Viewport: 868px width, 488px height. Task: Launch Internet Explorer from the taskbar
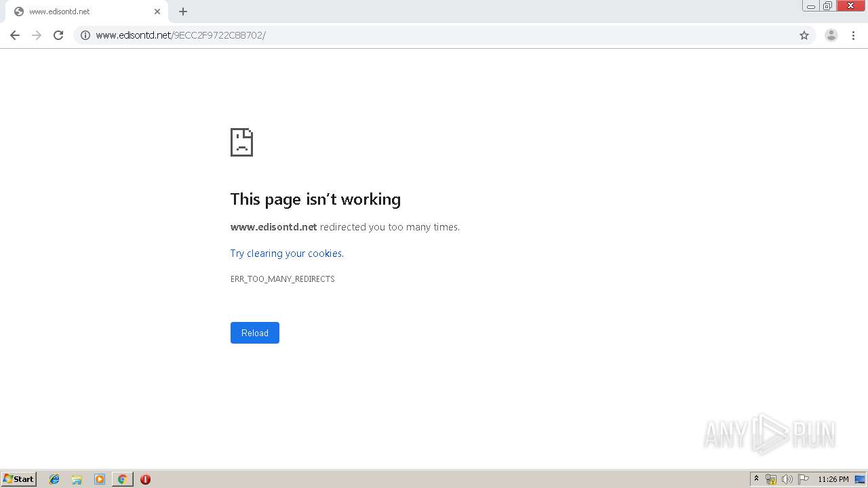pyautogui.click(x=54, y=479)
